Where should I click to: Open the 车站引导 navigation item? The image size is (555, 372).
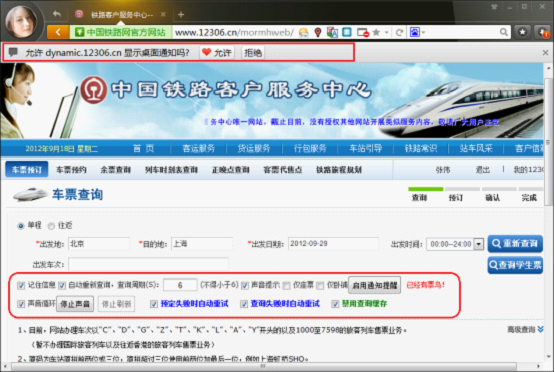click(366, 148)
